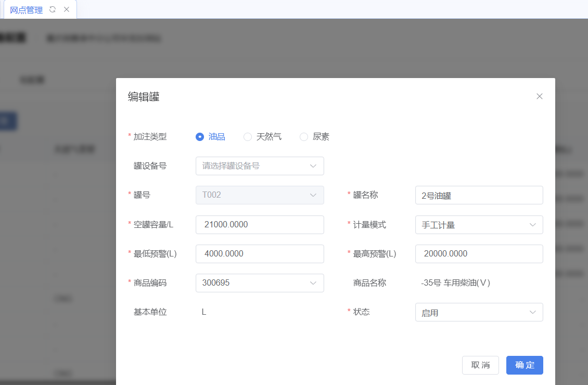Screen dimensions: 588x385
Task: Choose the 尿素 radio option
Action: point(304,137)
